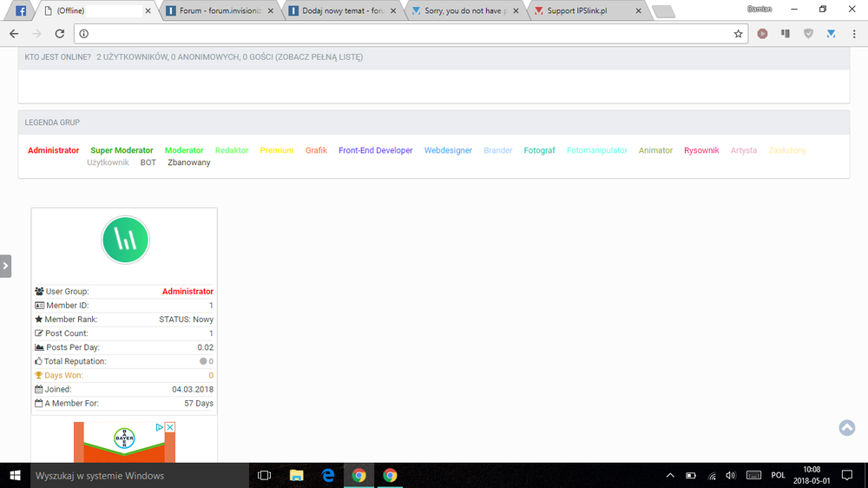
Task: Switch to the Support IPSlink.pl tab
Action: [x=590, y=11]
